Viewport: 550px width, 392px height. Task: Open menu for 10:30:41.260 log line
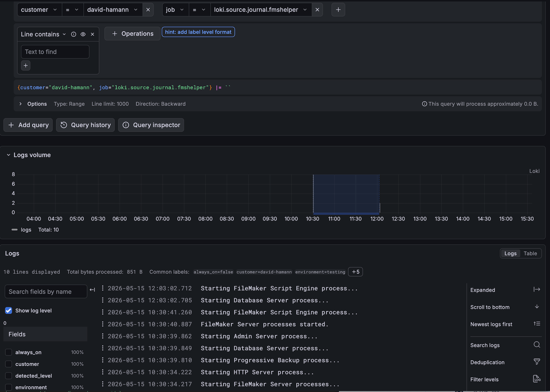click(x=103, y=312)
